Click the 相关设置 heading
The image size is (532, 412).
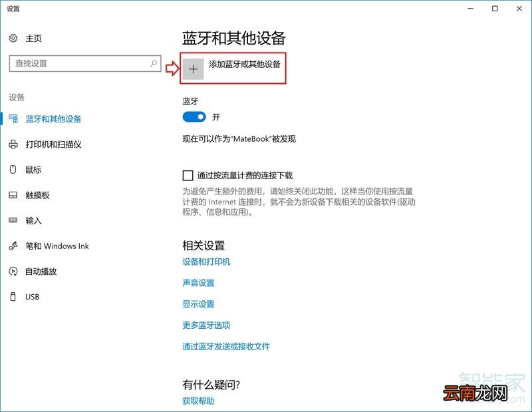click(x=203, y=246)
